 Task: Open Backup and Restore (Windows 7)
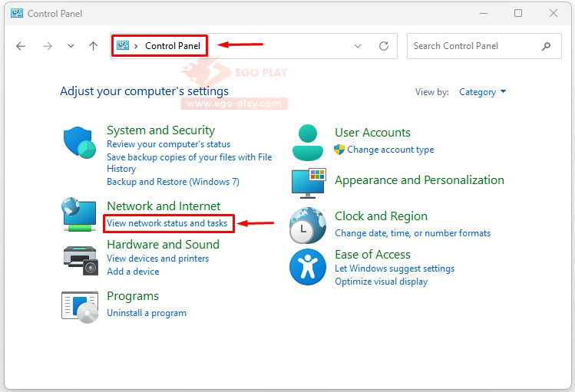click(173, 182)
